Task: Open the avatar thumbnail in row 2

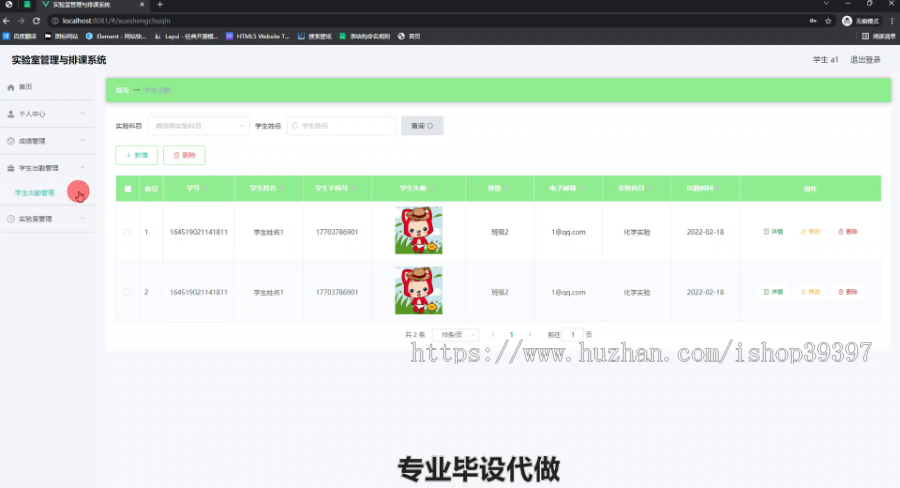Action: point(418,291)
